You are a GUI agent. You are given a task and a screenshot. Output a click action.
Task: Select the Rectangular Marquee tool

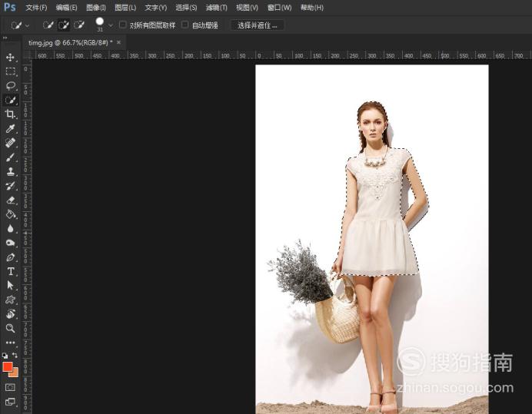(10, 71)
